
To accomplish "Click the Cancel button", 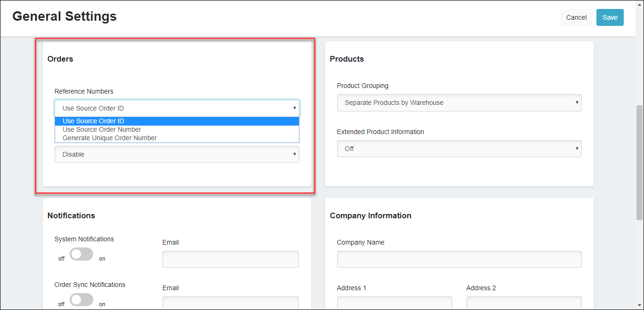I will (x=576, y=17).
